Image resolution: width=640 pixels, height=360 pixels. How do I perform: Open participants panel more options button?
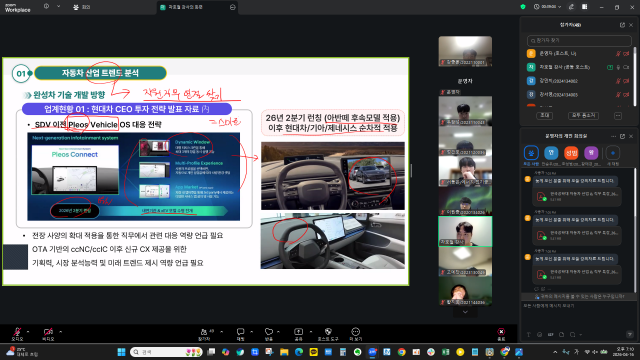click(x=618, y=116)
